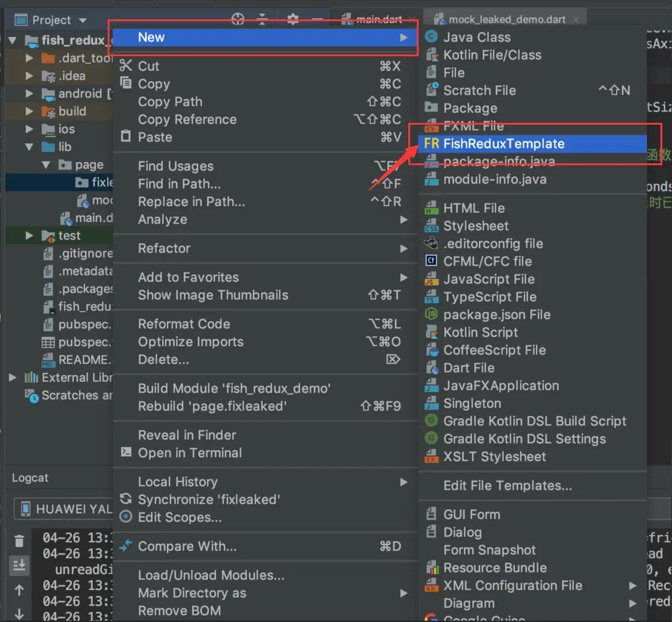The image size is (672, 622).
Task: Click the Scratch File icon
Action: pyautogui.click(x=432, y=90)
